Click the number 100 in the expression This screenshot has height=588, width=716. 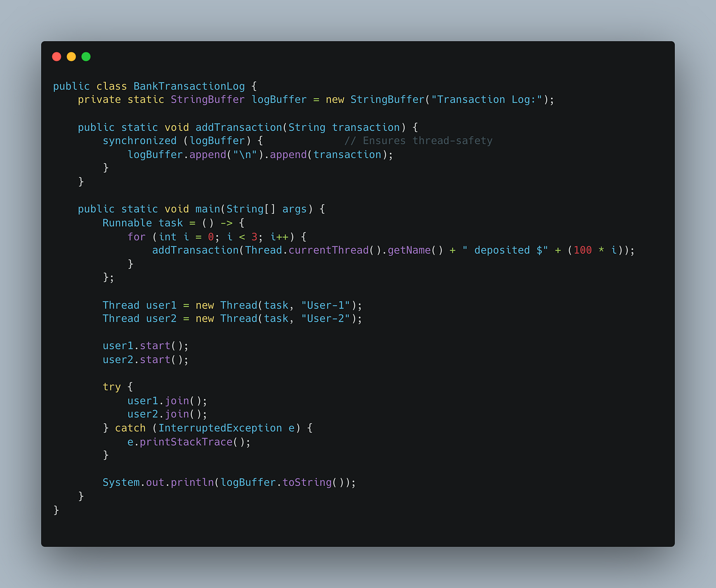click(583, 250)
